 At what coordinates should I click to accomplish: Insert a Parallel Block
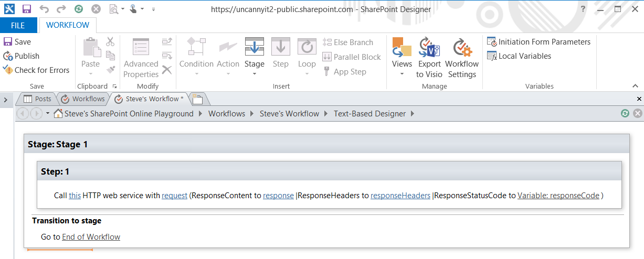(352, 57)
